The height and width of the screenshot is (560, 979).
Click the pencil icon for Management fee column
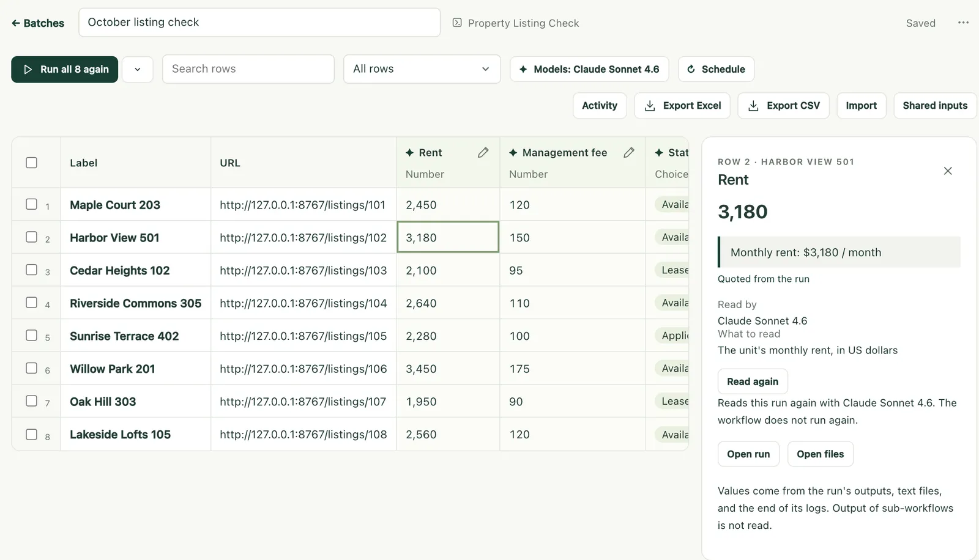(628, 152)
